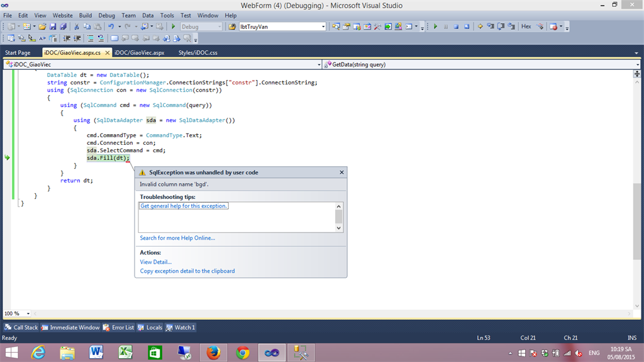
Task: Open the Breakpoints toolbar dropdown arrow
Action: (561, 26)
